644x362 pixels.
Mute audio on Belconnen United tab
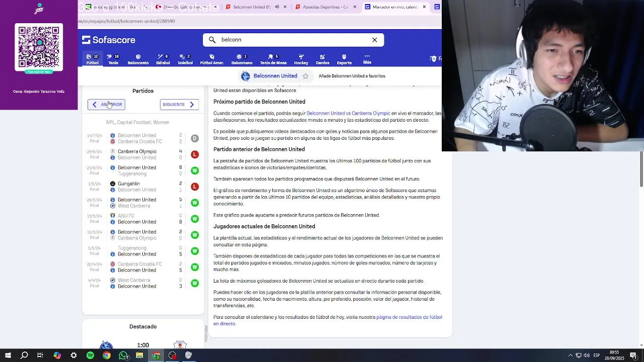(276, 7)
